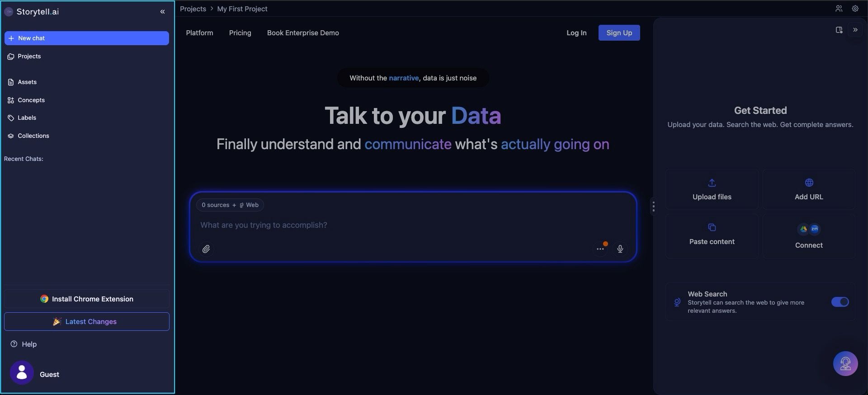This screenshot has height=395, width=868.
Task: Open the three-dots more options icon
Action: coord(600,249)
